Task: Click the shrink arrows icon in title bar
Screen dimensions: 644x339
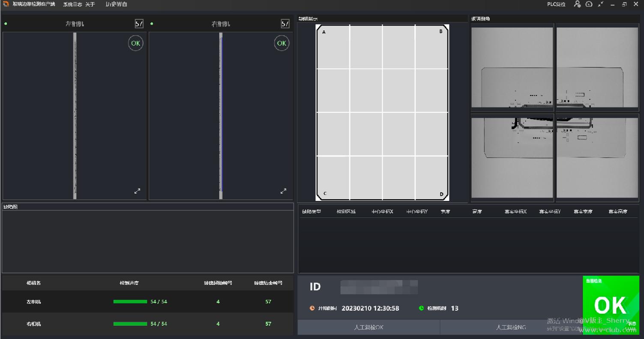Action: point(601,4)
